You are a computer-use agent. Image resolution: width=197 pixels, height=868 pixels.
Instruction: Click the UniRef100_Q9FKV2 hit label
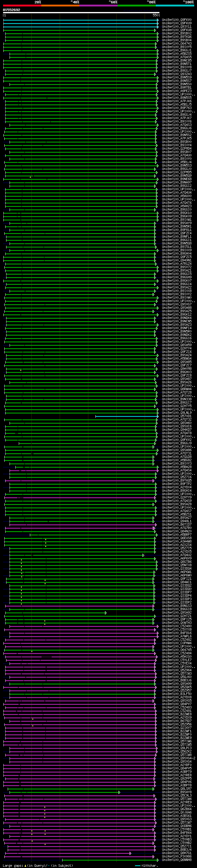(x=177, y=440)
